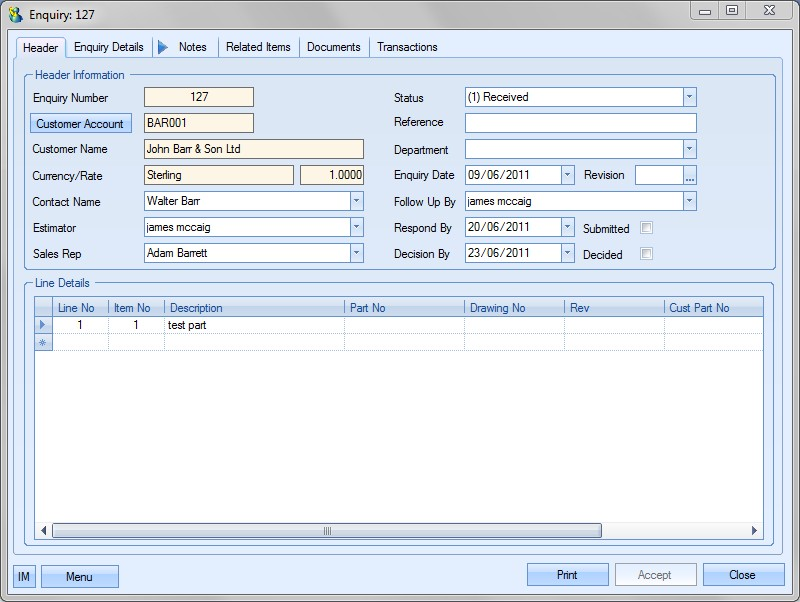The height and width of the screenshot is (602, 800).
Task: Open the Enquiry Date picker dropdown
Action: 568,175
